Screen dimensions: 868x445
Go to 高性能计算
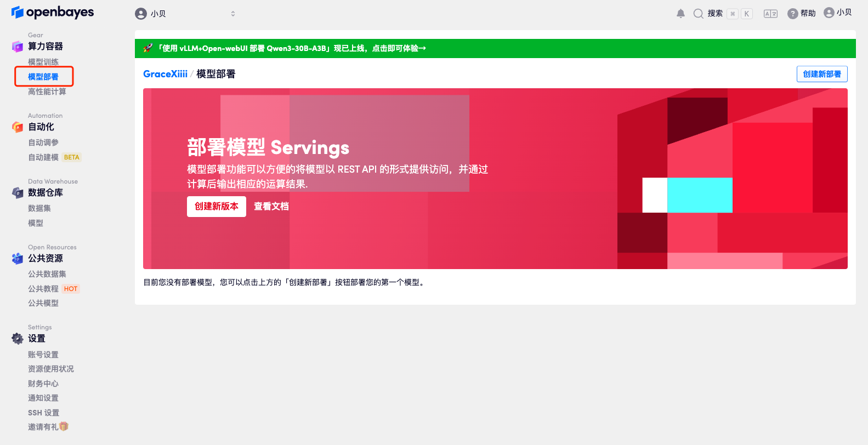tap(47, 92)
